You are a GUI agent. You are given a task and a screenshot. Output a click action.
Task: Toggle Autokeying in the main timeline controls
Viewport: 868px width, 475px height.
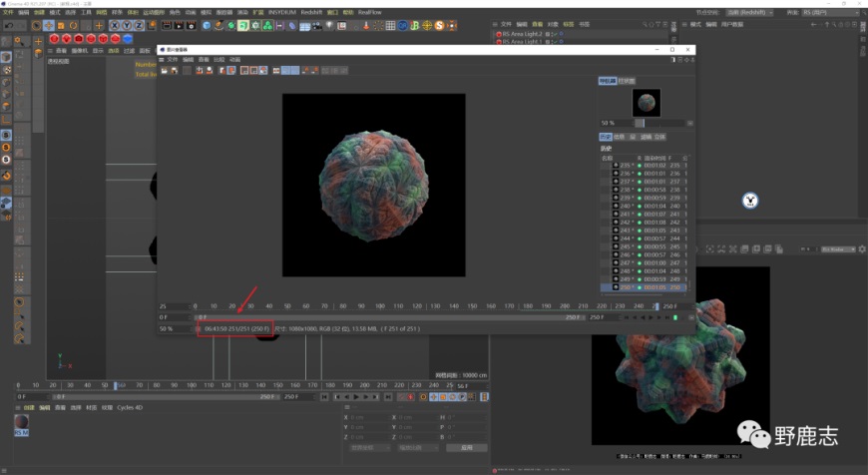(x=411, y=397)
